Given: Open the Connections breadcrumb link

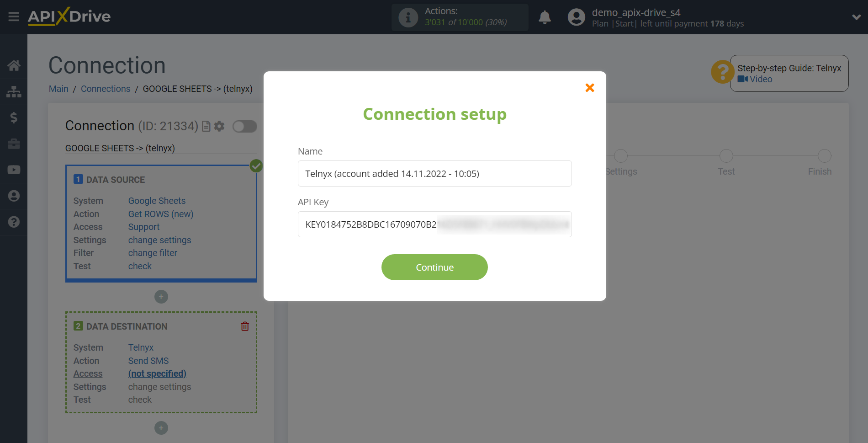Looking at the screenshot, I should [x=106, y=89].
